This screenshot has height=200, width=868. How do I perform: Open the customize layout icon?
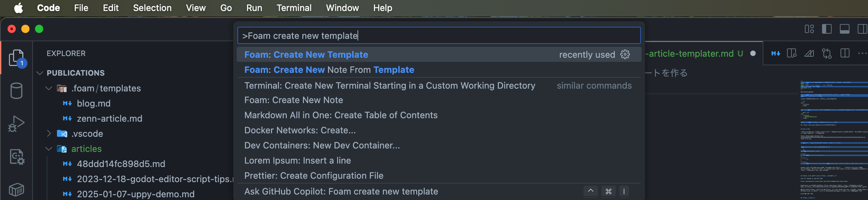[809, 29]
